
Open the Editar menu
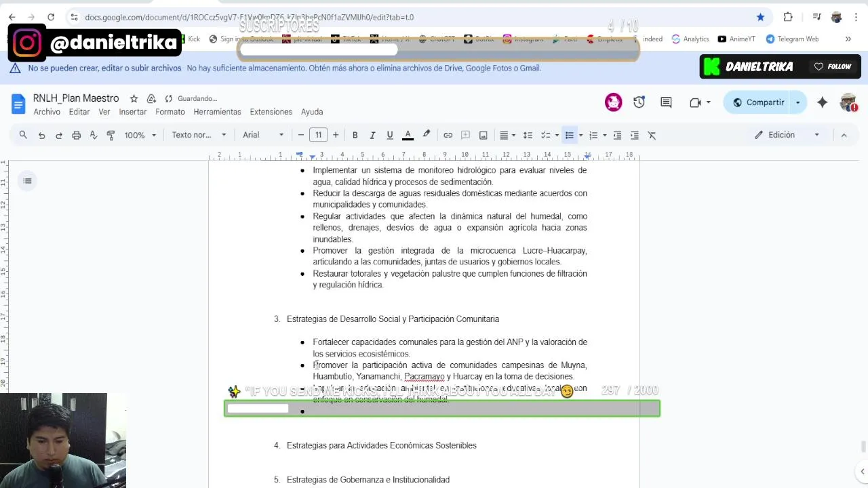coord(79,112)
